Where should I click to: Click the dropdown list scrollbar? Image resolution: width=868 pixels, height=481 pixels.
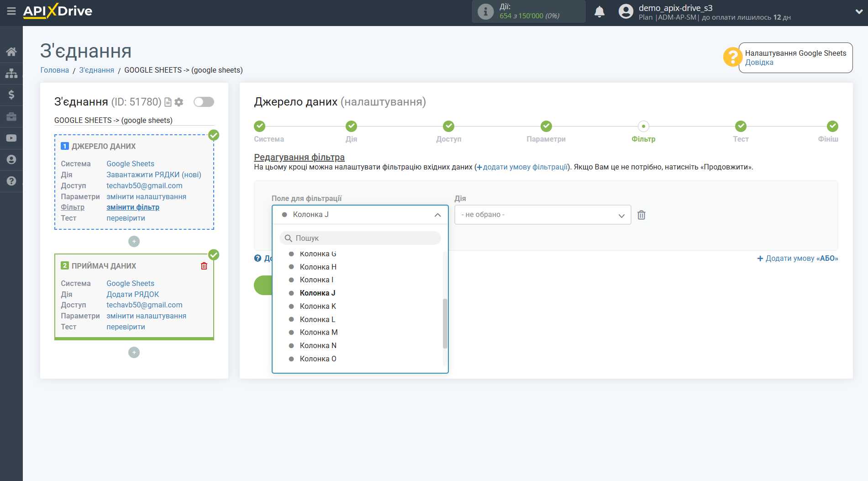point(445,323)
